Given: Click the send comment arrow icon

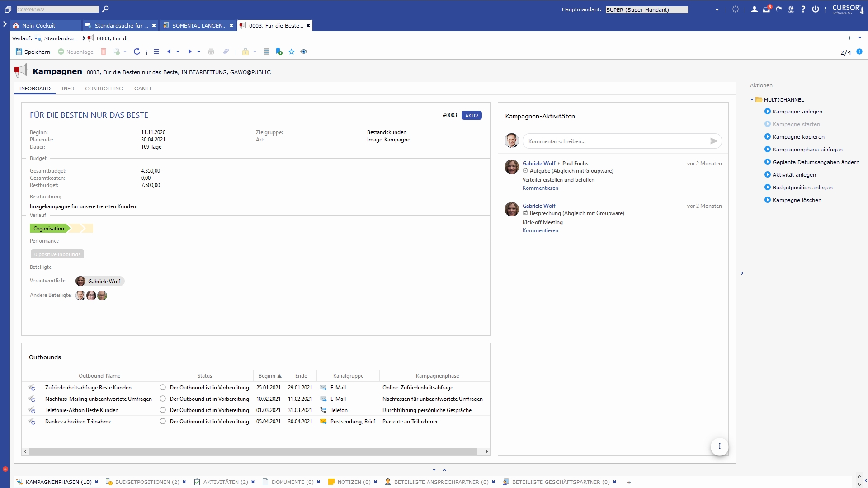Looking at the screenshot, I should [714, 141].
